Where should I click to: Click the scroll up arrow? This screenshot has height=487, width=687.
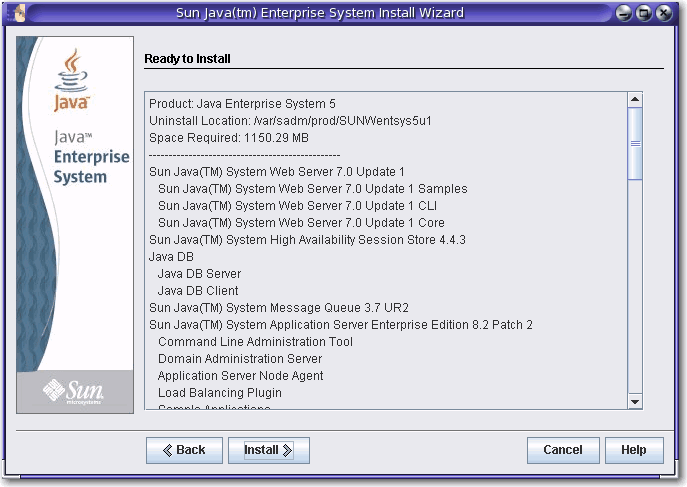point(635,99)
